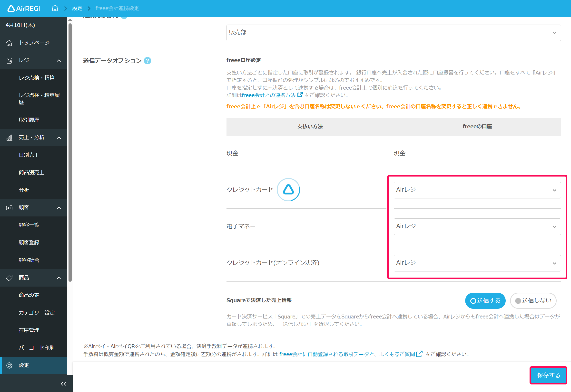Open the 販売部 department dropdown
The image size is (571, 392).
393,33
